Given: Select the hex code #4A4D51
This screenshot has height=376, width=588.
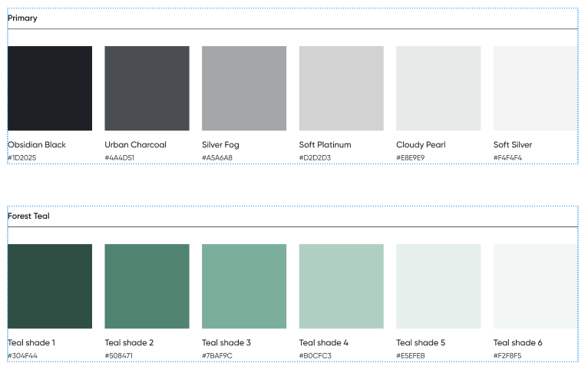Looking at the screenshot, I should point(120,158).
